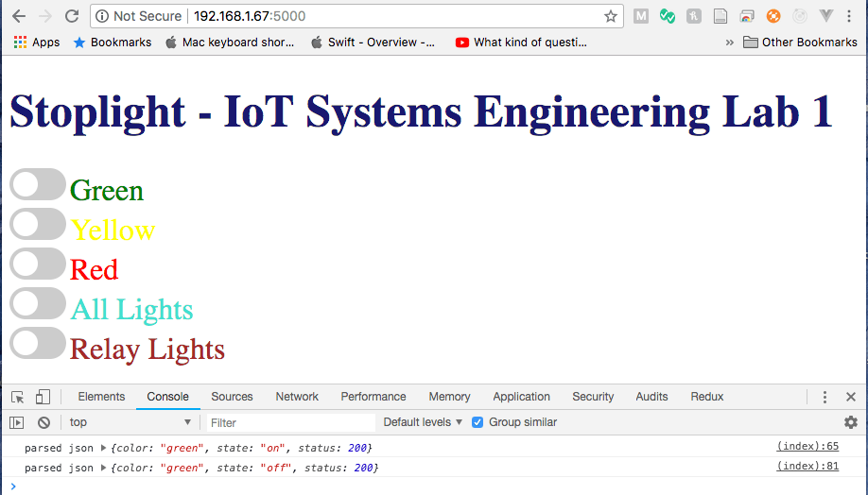Toggle the Red light switch
The image size is (868, 495).
(38, 264)
